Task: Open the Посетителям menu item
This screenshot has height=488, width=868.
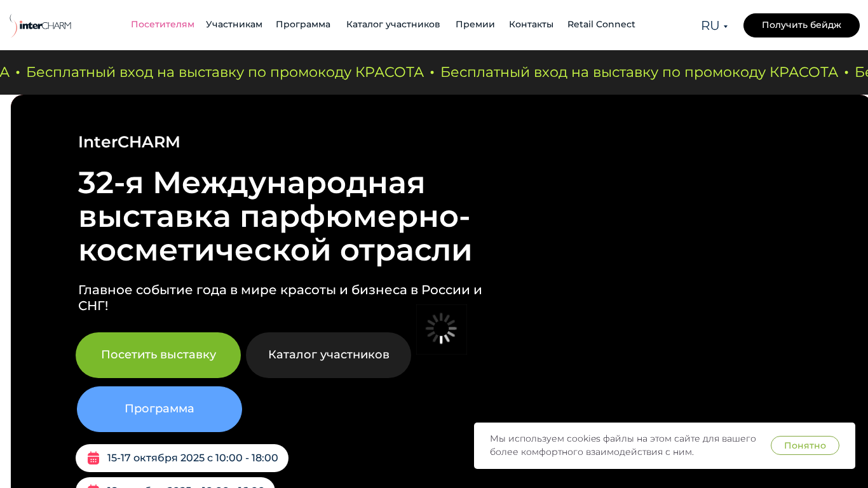Action: click(163, 24)
